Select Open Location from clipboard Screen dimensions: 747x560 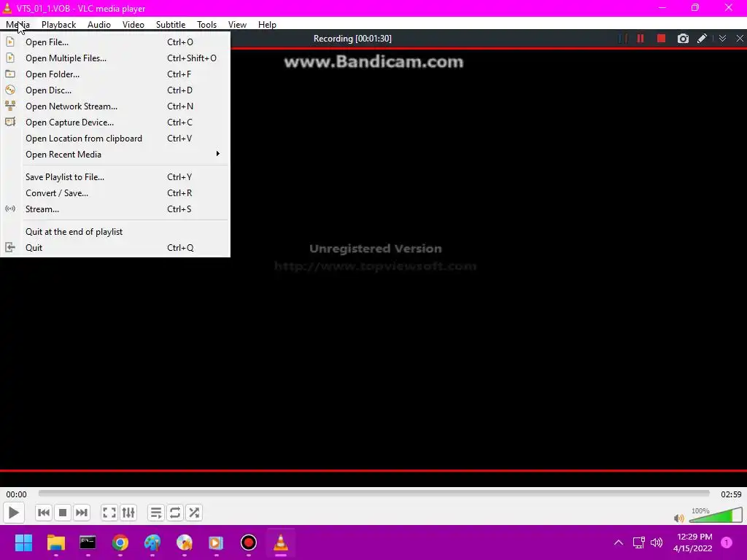115,139
